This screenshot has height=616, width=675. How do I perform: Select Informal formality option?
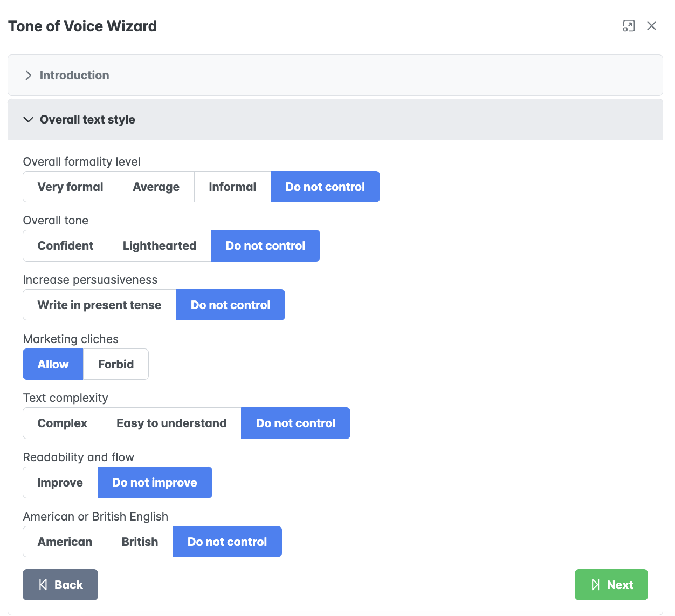232,187
